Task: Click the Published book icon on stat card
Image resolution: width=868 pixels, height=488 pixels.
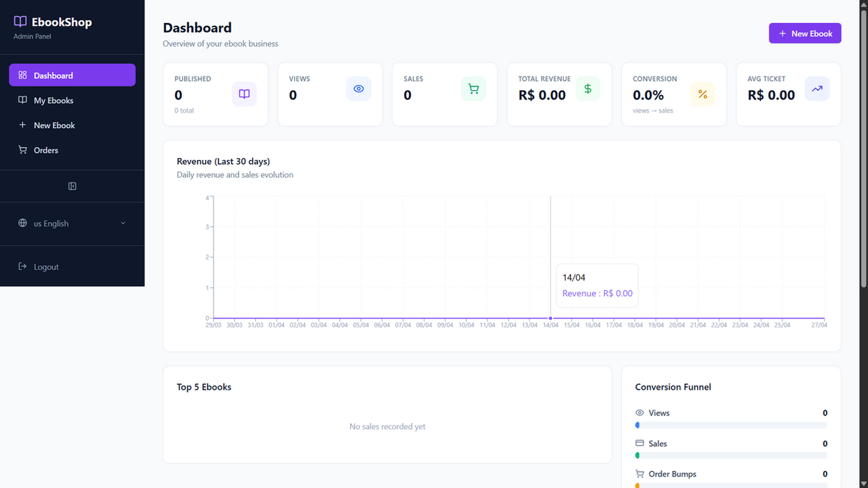Action: [x=244, y=94]
